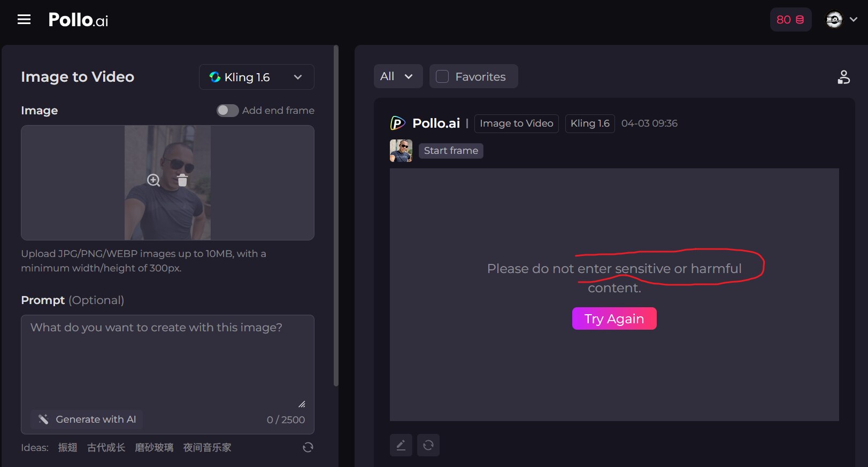The image size is (868, 467).
Task: Open the All filter dropdown
Action: (x=397, y=76)
